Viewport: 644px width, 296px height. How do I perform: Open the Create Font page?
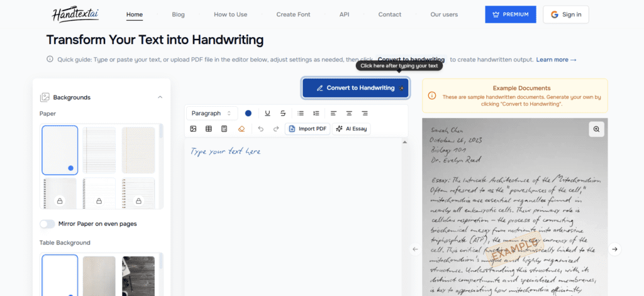tap(293, 14)
